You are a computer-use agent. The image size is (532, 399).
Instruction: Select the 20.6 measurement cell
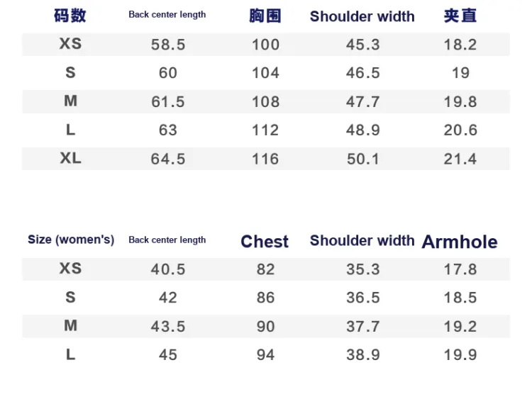coord(460,130)
